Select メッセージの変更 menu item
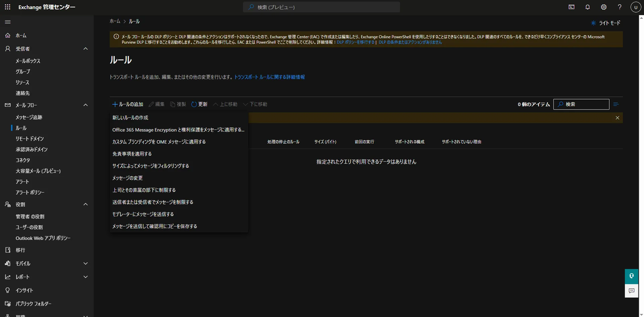This screenshot has width=644, height=317. click(179, 178)
